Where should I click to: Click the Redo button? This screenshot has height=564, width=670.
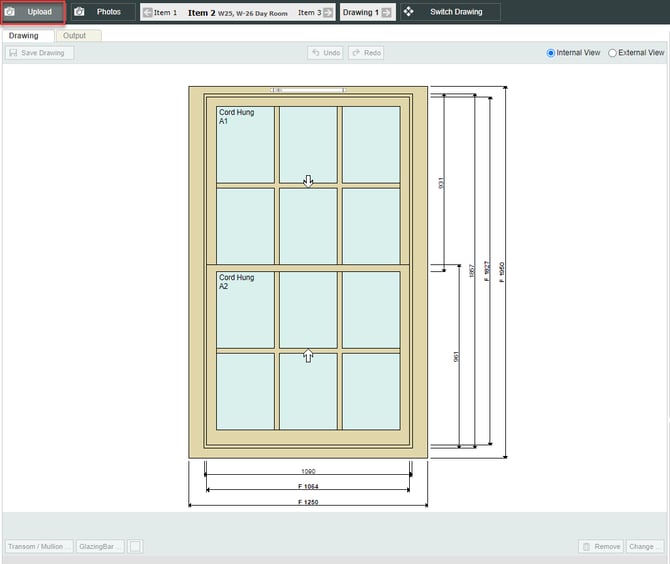(366, 53)
